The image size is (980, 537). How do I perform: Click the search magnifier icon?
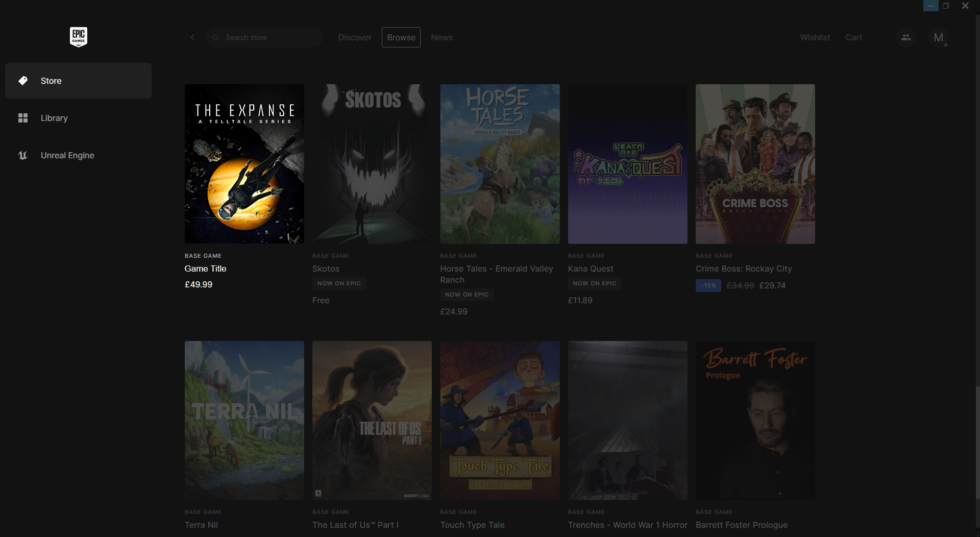215,37
